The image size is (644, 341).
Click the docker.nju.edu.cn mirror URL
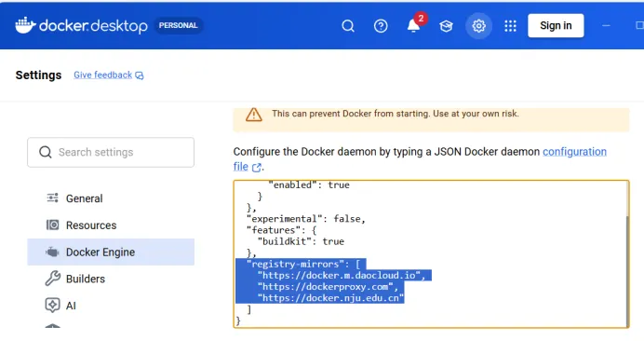tap(330, 298)
